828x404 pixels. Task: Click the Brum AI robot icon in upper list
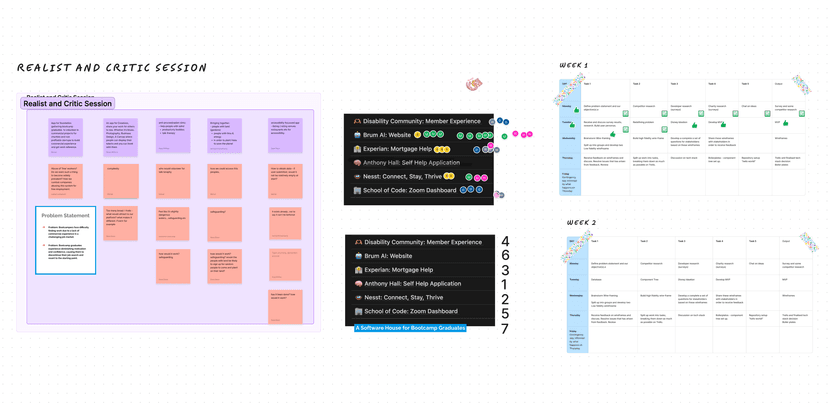357,135
